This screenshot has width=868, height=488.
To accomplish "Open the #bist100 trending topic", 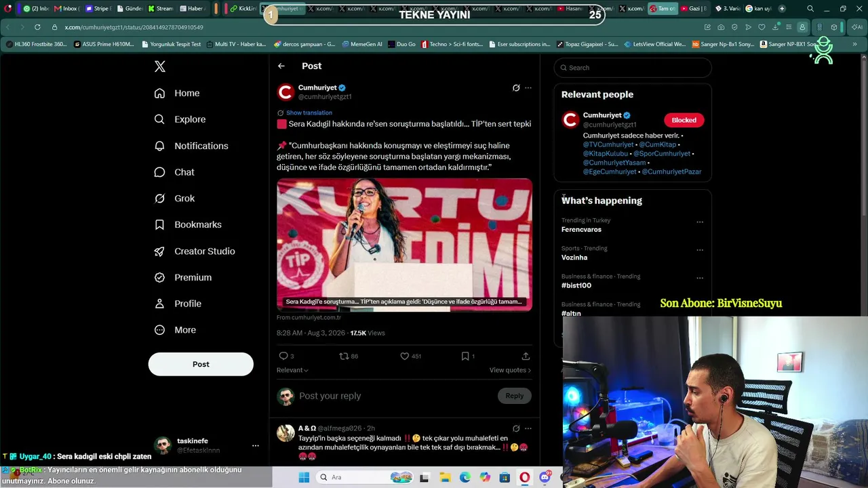I will pos(576,285).
